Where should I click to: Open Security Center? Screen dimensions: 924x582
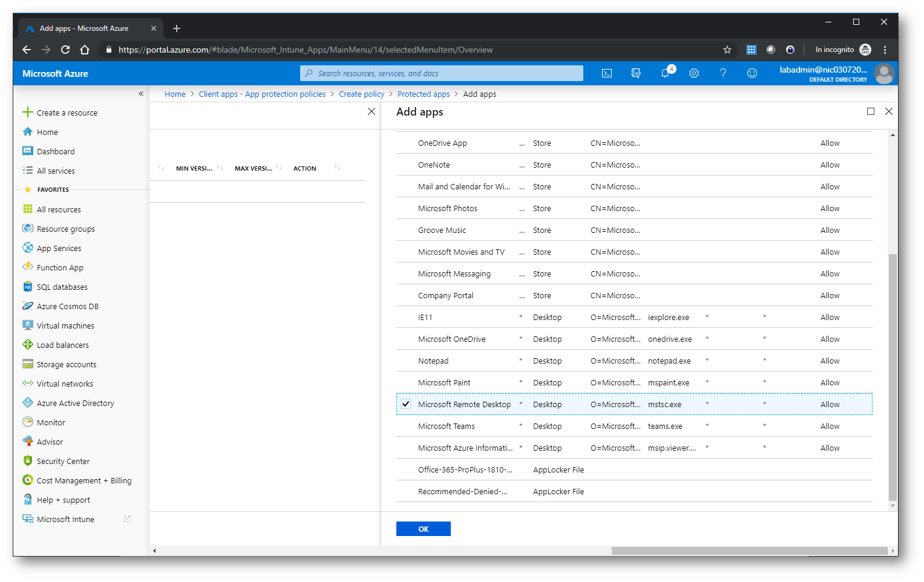[x=63, y=461]
